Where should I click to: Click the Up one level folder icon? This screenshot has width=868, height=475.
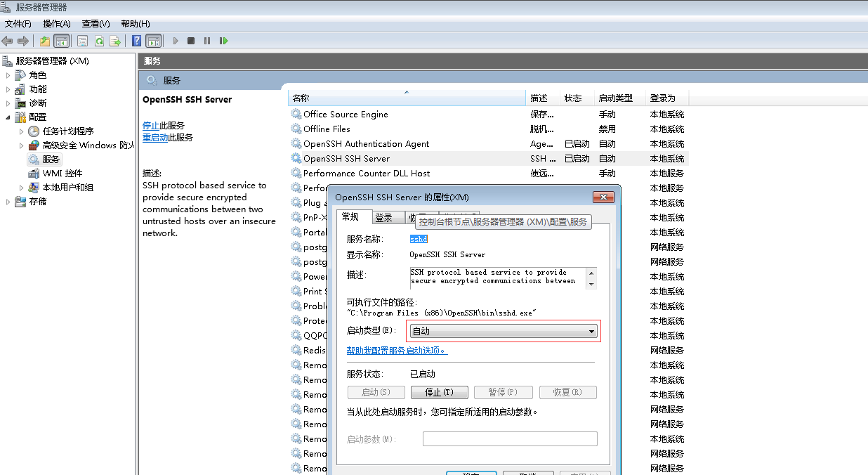45,41
